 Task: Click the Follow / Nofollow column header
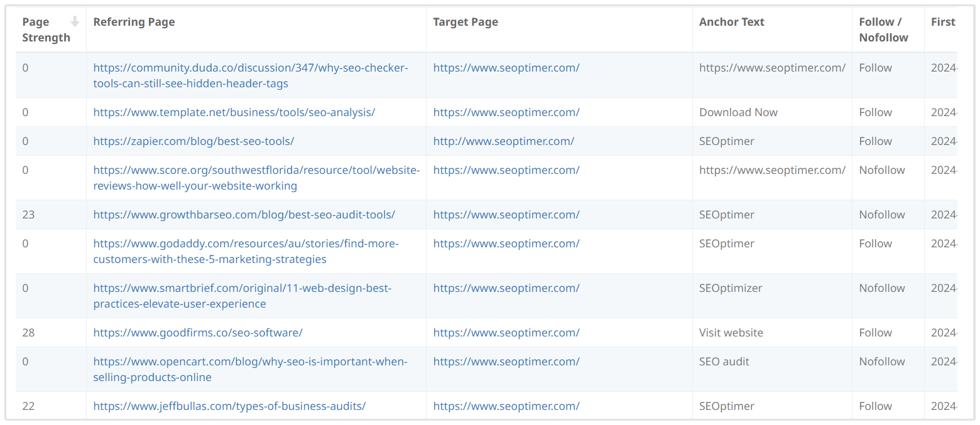tap(883, 30)
